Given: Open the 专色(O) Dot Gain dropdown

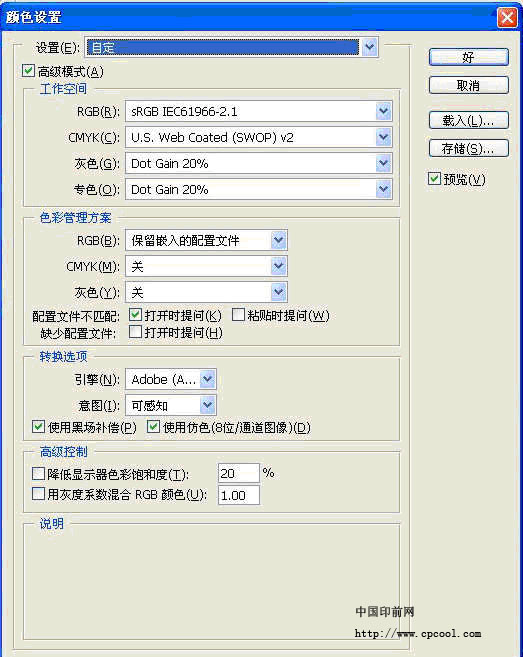Looking at the screenshot, I should pyautogui.click(x=259, y=189).
